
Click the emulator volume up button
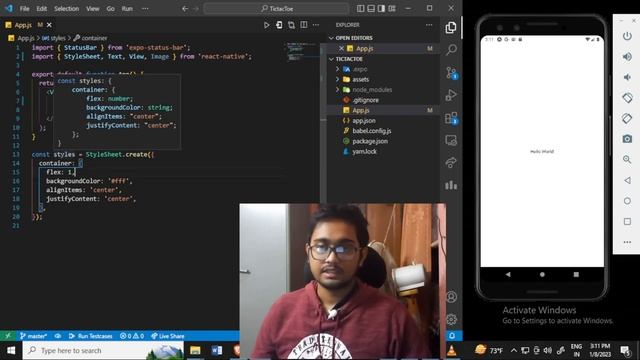[x=627, y=56]
